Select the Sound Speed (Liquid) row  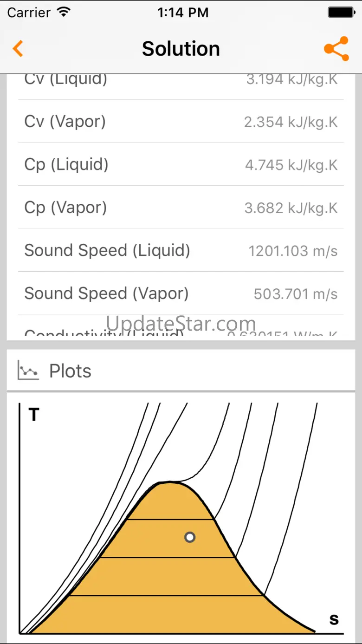tap(181, 251)
